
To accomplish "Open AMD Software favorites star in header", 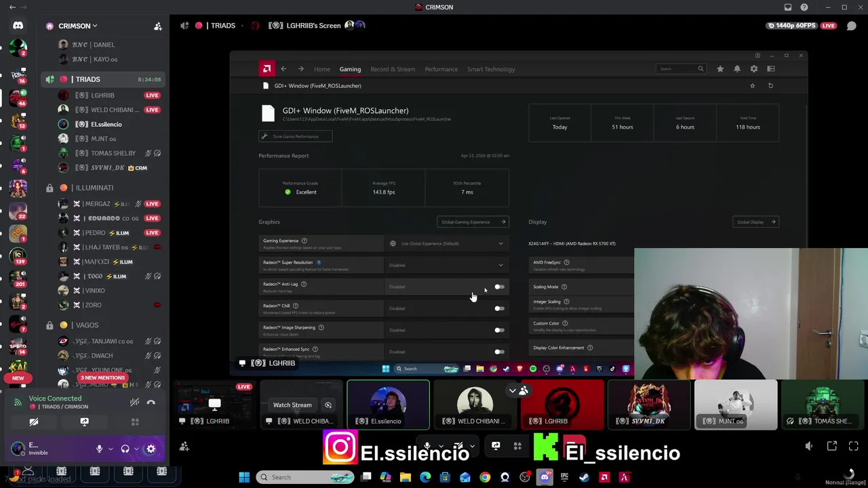I will (720, 68).
